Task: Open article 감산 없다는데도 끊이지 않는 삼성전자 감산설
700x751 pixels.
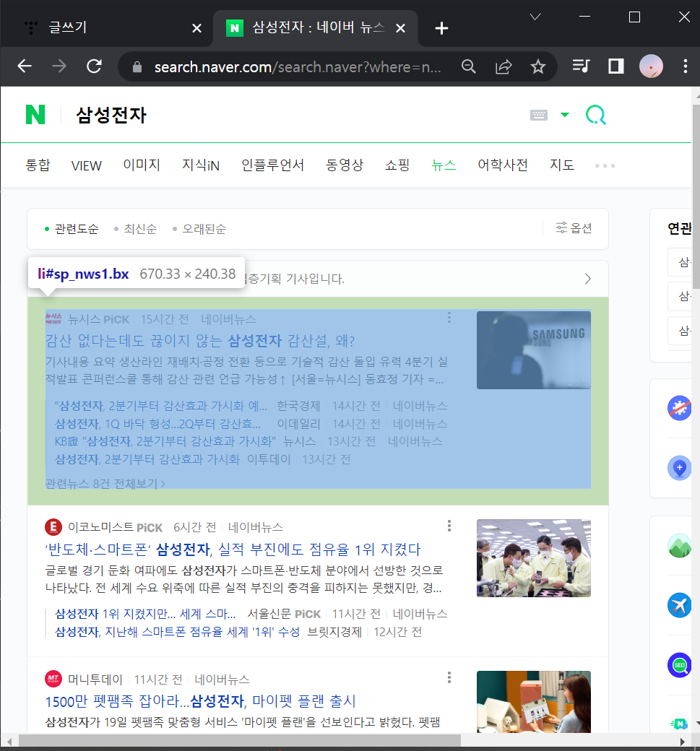Action: [x=200, y=341]
